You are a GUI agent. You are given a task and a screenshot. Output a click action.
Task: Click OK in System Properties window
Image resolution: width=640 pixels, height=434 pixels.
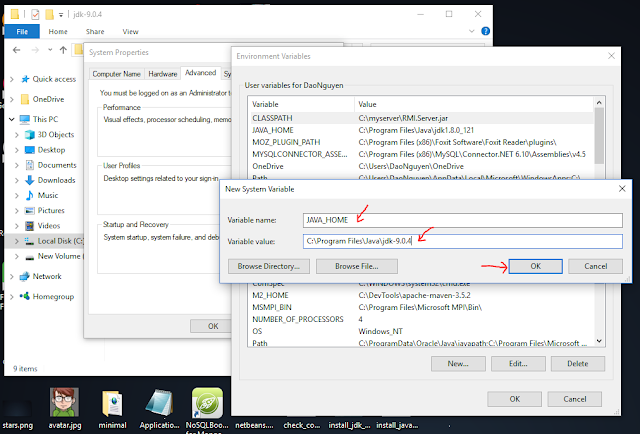(213, 326)
